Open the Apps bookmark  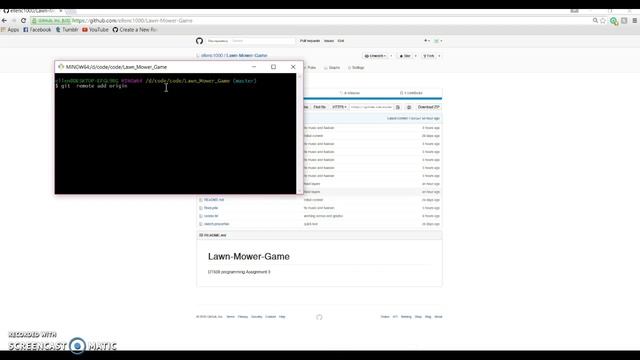coord(10,30)
